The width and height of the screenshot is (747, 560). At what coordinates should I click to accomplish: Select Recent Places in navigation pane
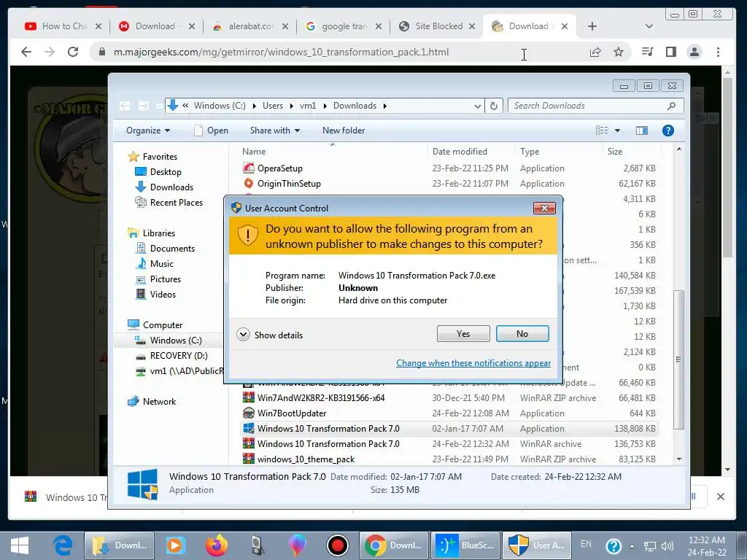(x=169, y=203)
